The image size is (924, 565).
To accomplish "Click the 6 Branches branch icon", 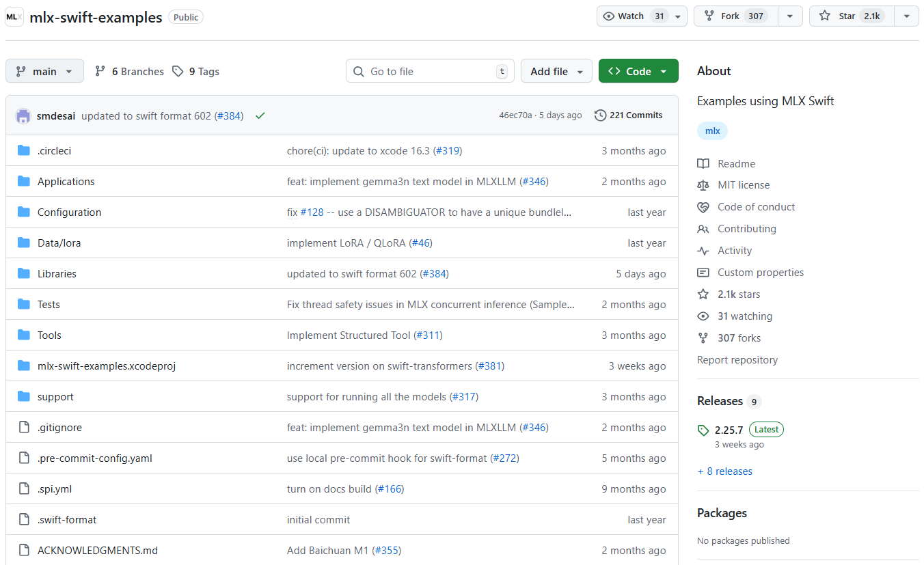I will [100, 71].
